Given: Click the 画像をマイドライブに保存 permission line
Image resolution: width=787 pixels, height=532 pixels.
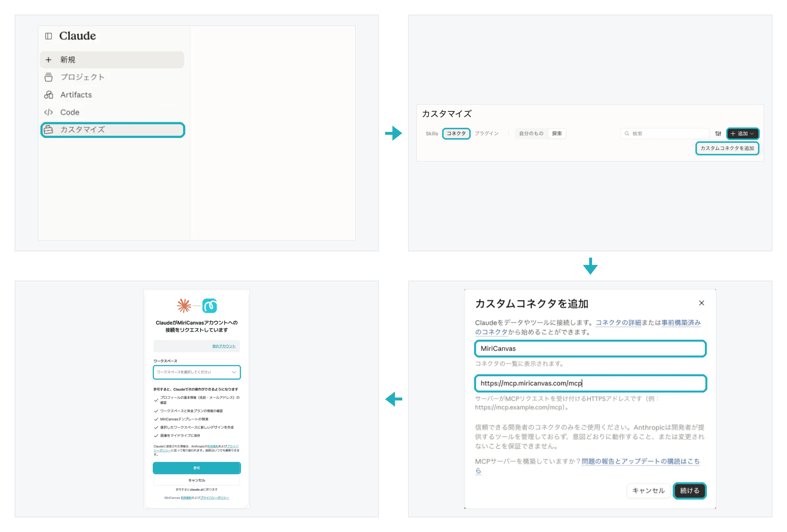Looking at the screenshot, I should [x=180, y=435].
